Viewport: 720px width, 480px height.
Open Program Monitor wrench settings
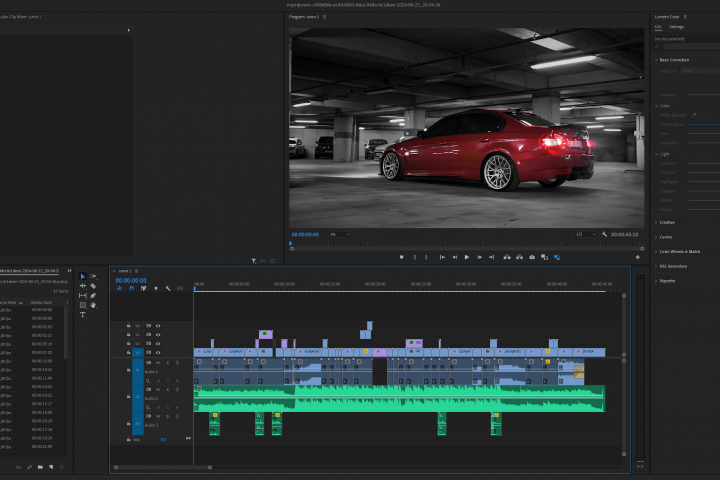tap(604, 234)
